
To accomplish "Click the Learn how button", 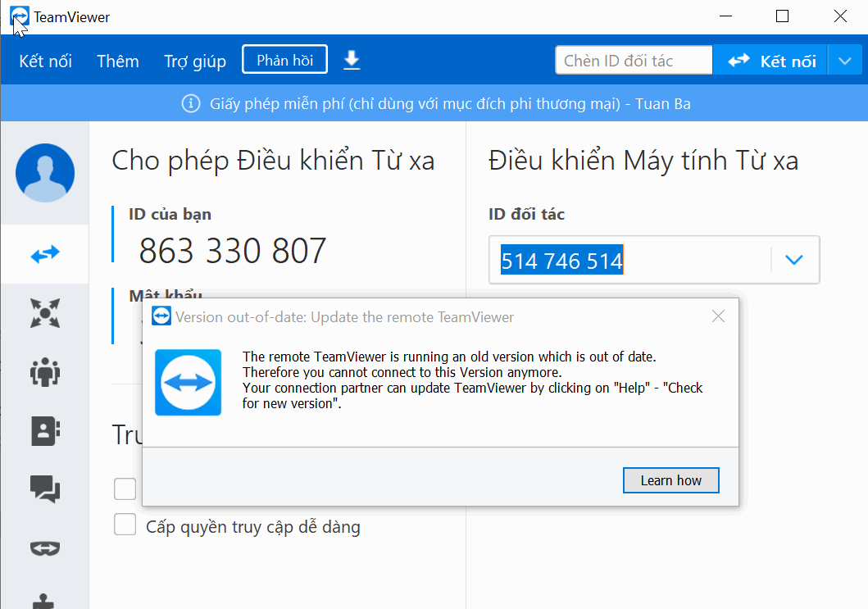I will tap(671, 480).
